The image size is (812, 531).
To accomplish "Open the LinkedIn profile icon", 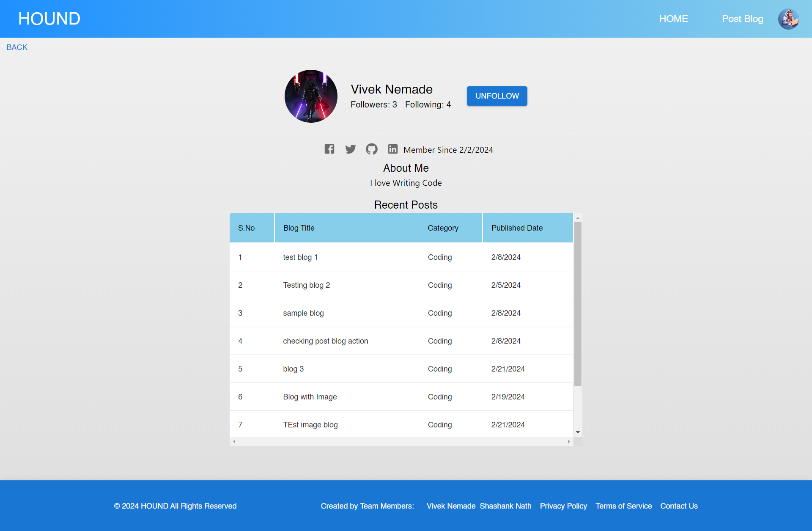I will (392, 149).
